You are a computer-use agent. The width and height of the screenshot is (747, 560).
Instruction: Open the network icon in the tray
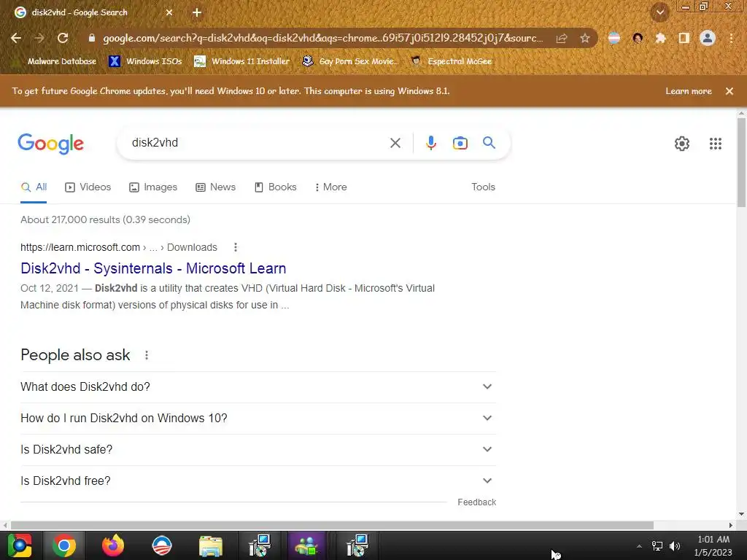657,546
